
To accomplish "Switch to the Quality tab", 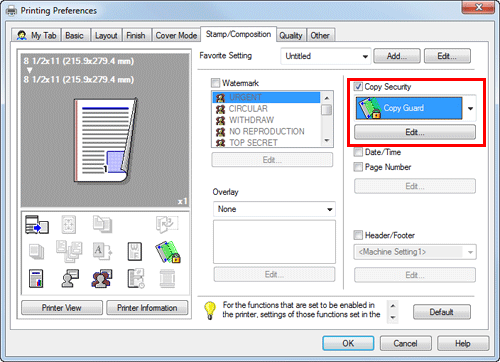I will pyautogui.click(x=291, y=35).
